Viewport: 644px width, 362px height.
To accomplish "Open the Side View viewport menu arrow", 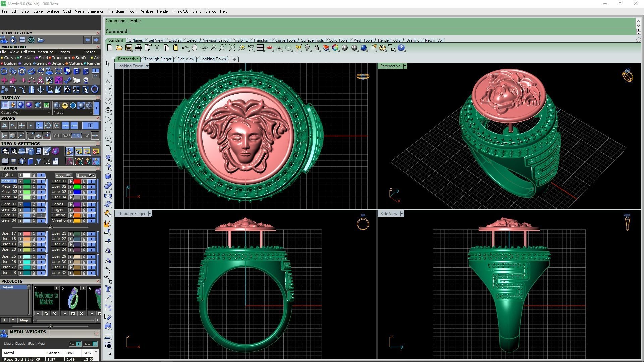I will 402,214.
